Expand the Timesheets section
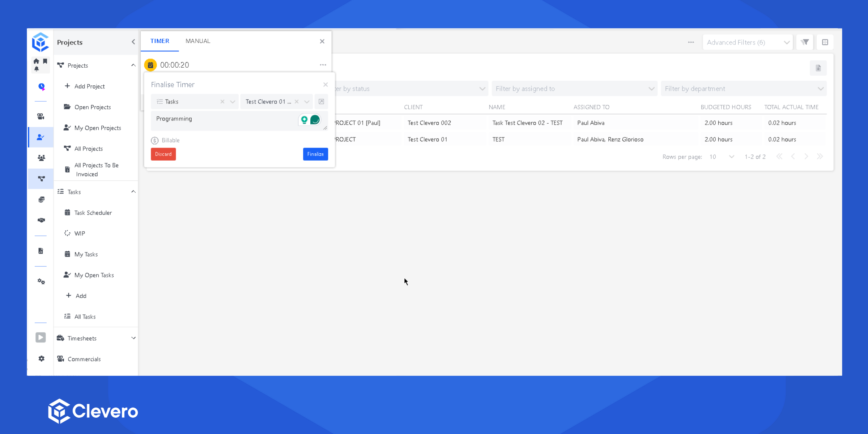 click(133, 338)
